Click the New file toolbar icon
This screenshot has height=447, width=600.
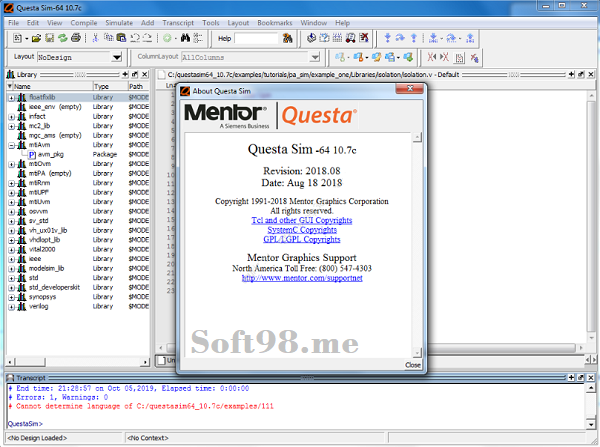click(18, 38)
